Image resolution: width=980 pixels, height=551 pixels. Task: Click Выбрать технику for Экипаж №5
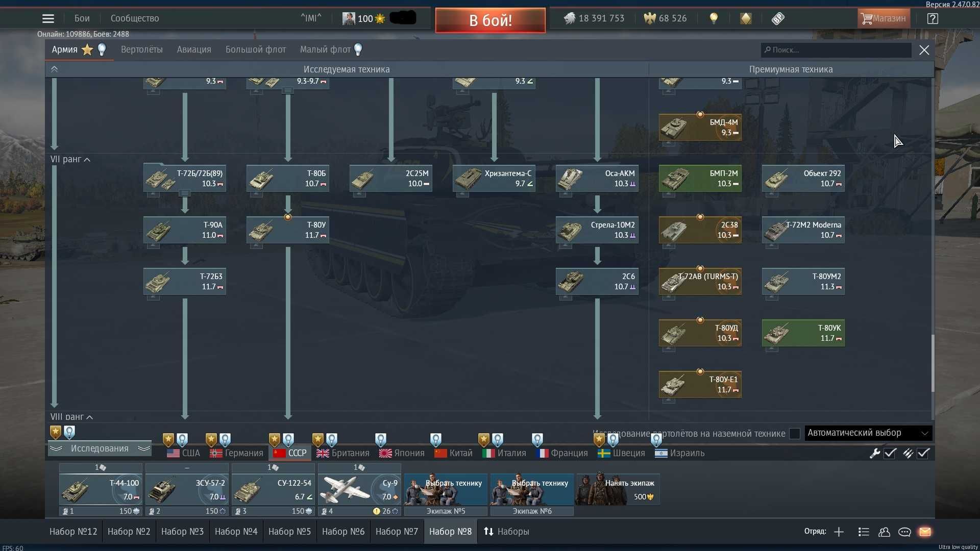[446, 490]
